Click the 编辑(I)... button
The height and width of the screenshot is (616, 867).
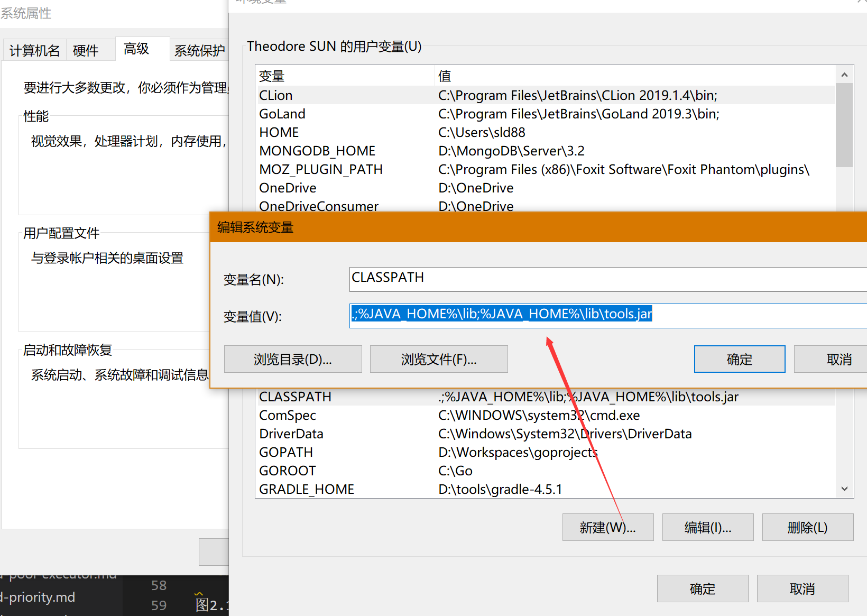[x=708, y=527]
